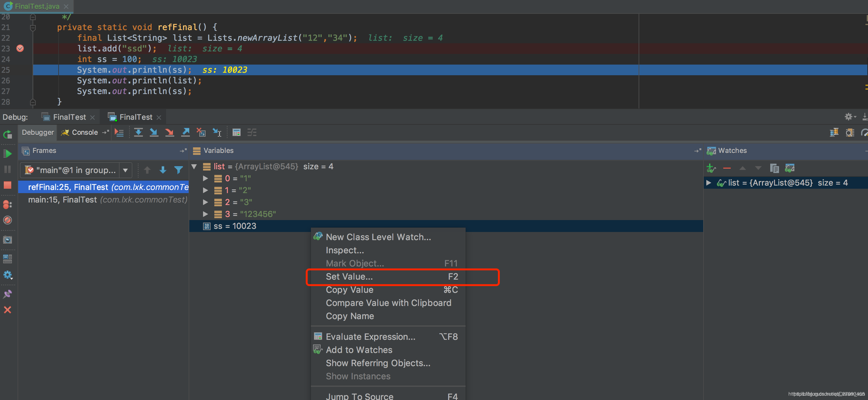This screenshot has height=400, width=868.
Task: Click the Trace Current Stream Chain icon
Action: pyautogui.click(x=252, y=132)
